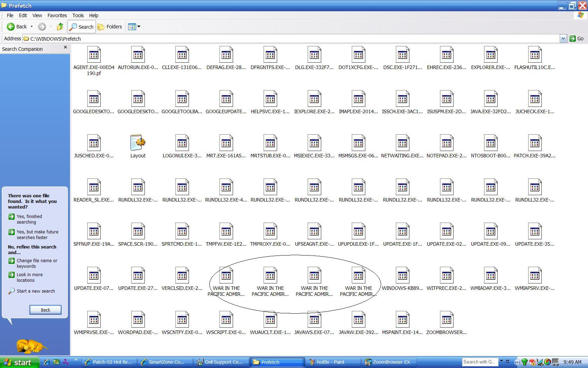Viewport: 588px width, 368px height.
Task: Select the IEXPLORE.EXE prefetch file
Action: (314, 103)
